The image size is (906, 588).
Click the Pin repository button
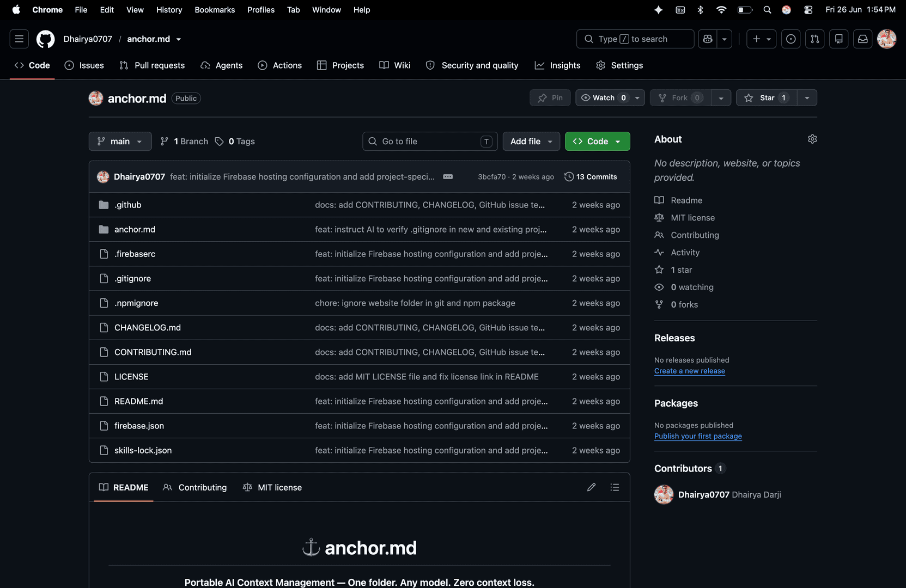click(x=550, y=98)
